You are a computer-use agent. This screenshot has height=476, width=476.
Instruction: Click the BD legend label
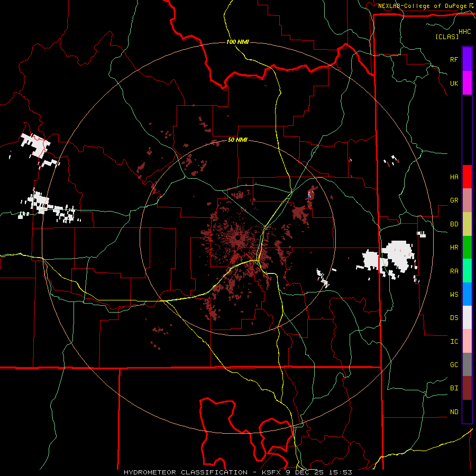[454, 224]
